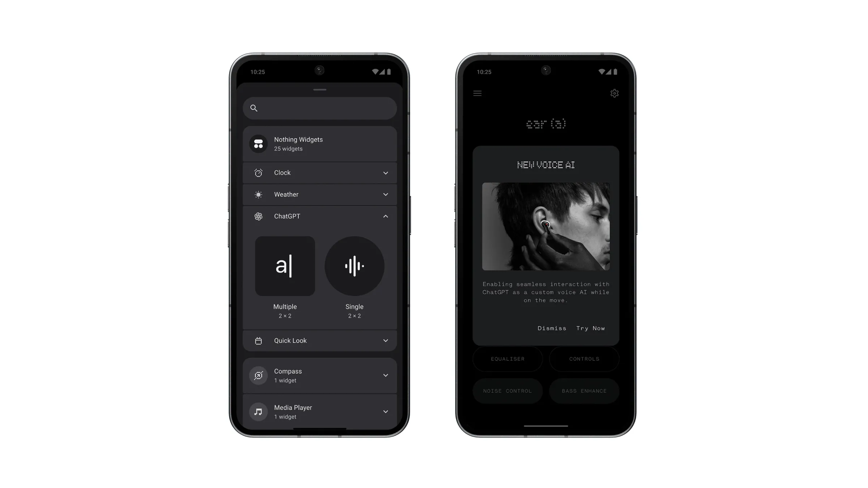Click the widget picker search field
This screenshot has width=868, height=488.
(320, 108)
